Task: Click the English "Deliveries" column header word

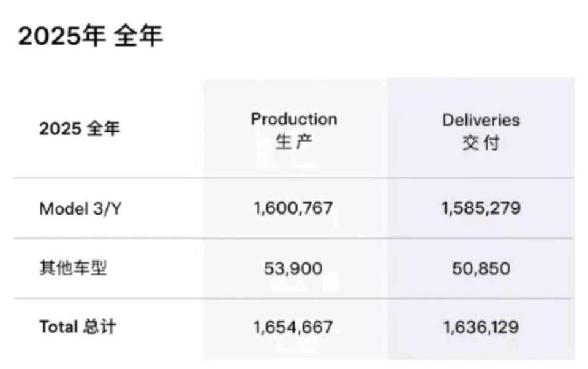Action: click(x=481, y=120)
